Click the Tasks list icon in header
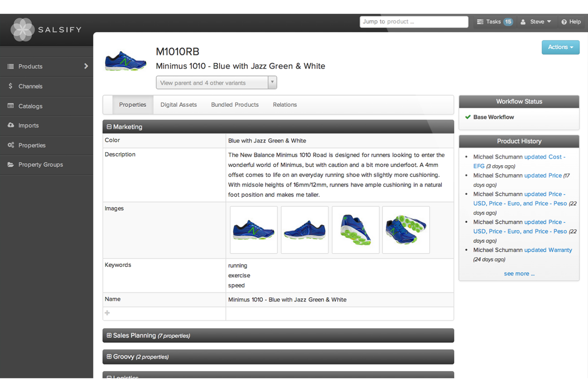 (x=480, y=22)
